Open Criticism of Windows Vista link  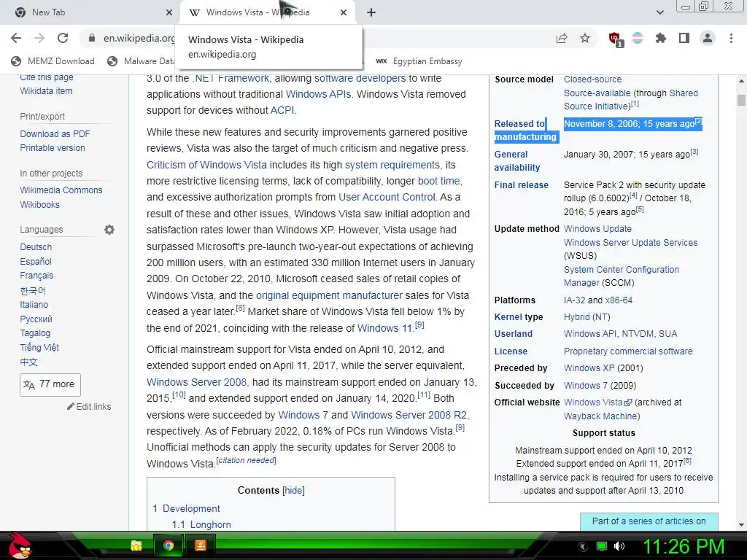coord(206,165)
